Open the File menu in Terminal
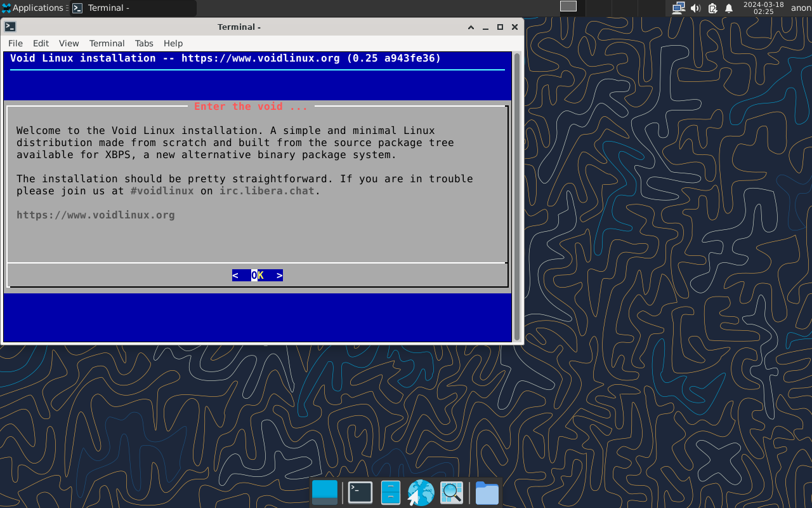Viewport: 812px width, 508px height. tap(15, 43)
